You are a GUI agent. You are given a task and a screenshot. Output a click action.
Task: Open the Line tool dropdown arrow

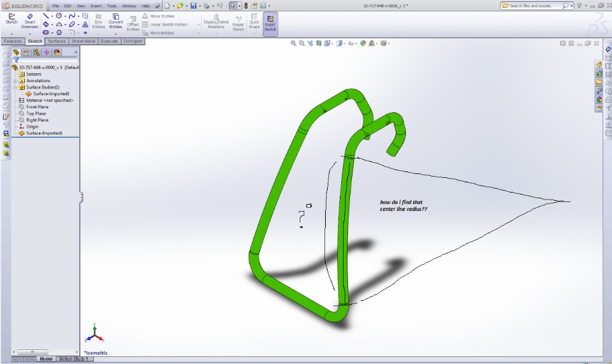pos(52,16)
